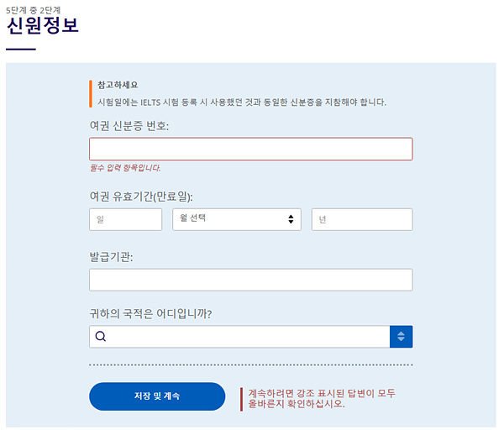504x430 pixels.
Task: Click the 신원정보 page heading
Action: click(x=42, y=25)
